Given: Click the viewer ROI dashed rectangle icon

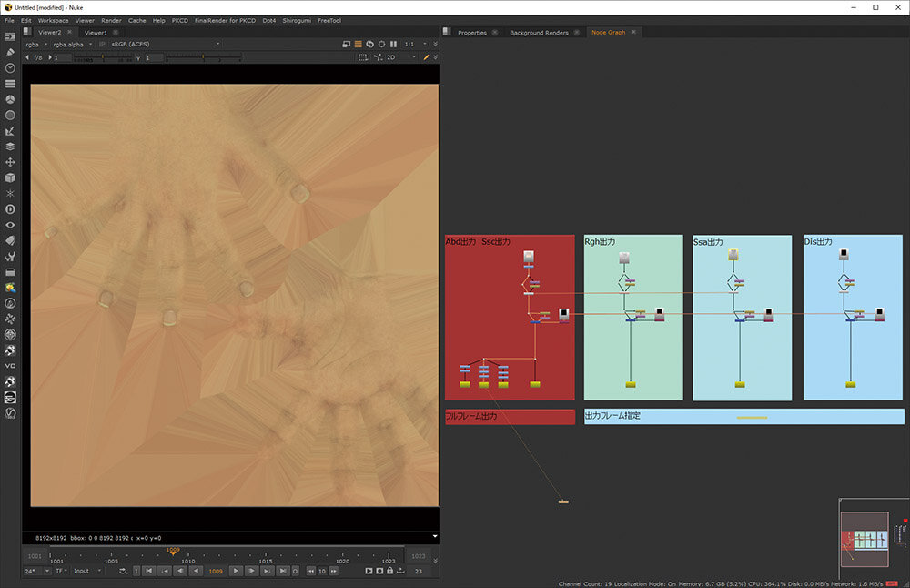Looking at the screenshot, I should coord(363,57).
